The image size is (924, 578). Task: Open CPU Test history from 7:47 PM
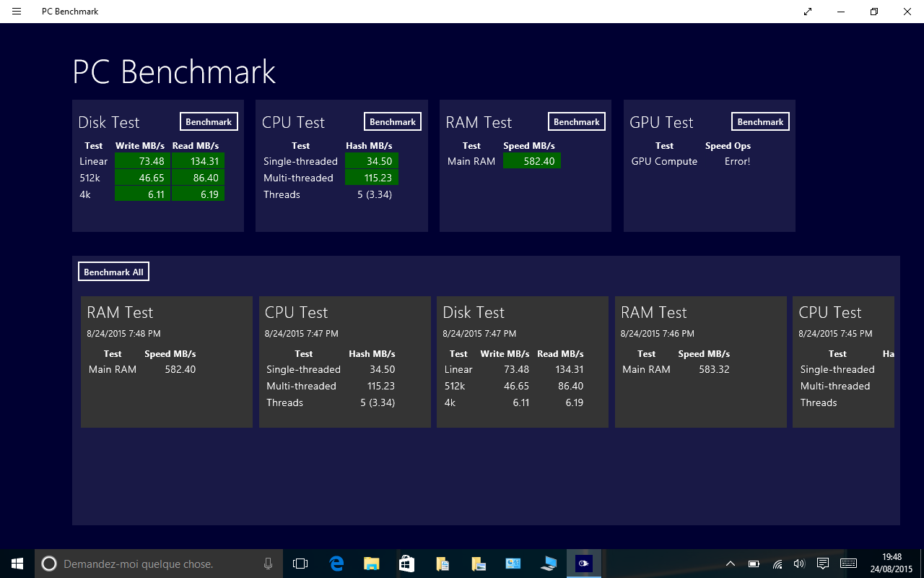(x=345, y=362)
